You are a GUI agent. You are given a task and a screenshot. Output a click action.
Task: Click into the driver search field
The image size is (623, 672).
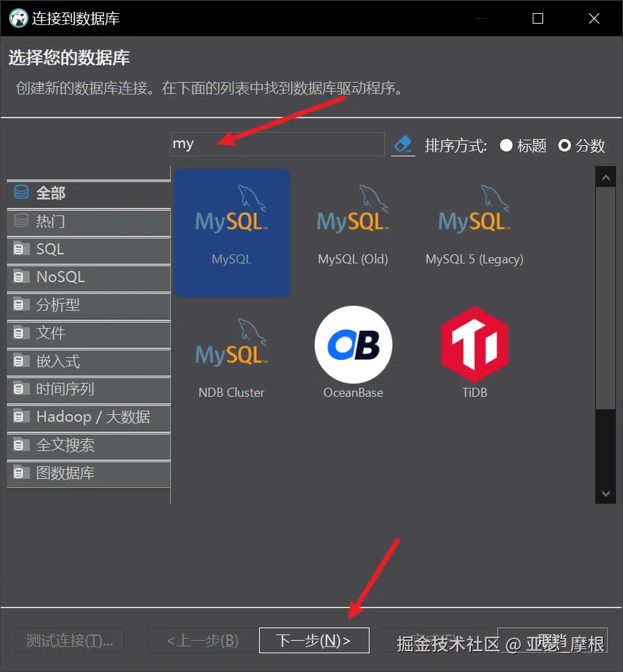(278, 145)
